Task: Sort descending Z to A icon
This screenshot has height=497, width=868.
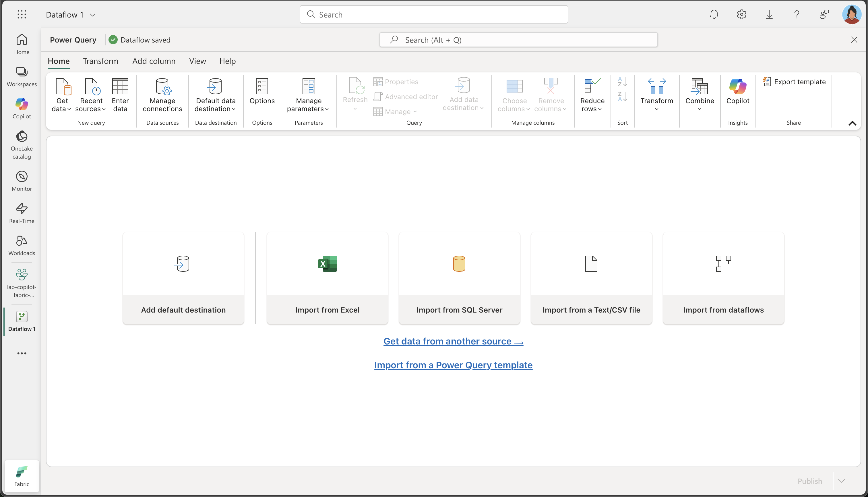Action: (622, 97)
